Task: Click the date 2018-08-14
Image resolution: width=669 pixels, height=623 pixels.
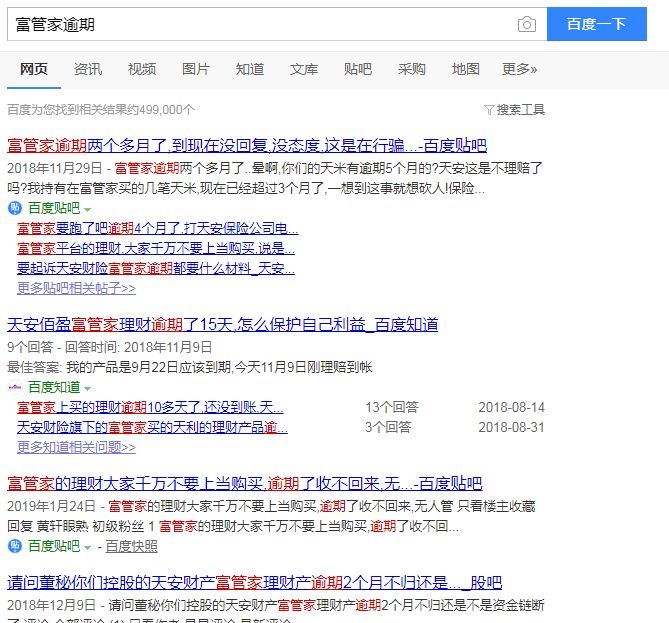Action: coord(512,407)
